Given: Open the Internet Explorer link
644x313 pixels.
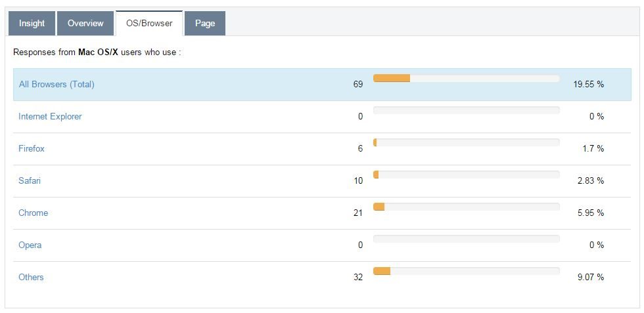Looking at the screenshot, I should [x=50, y=116].
